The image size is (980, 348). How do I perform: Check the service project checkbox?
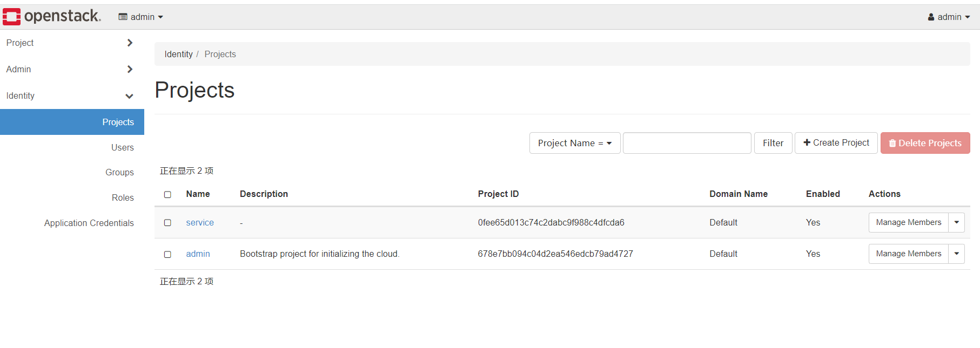[167, 223]
